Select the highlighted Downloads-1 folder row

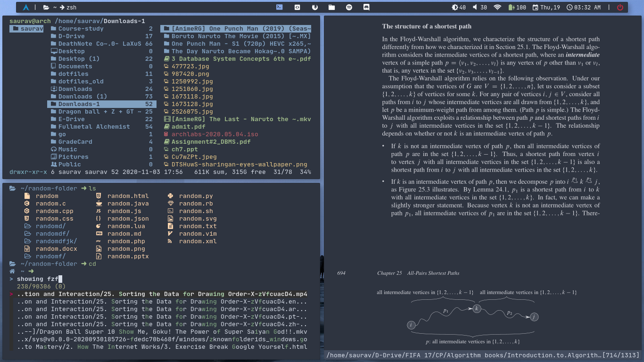(102, 104)
